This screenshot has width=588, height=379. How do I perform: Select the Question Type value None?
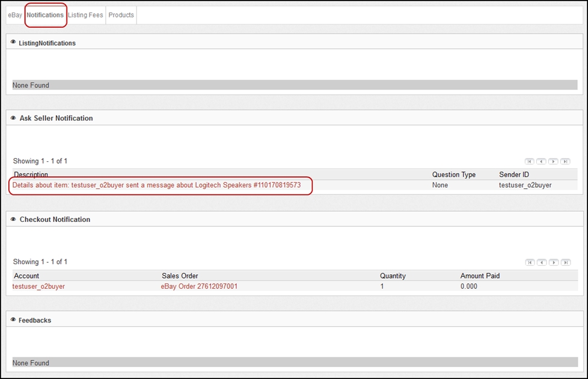pos(440,185)
